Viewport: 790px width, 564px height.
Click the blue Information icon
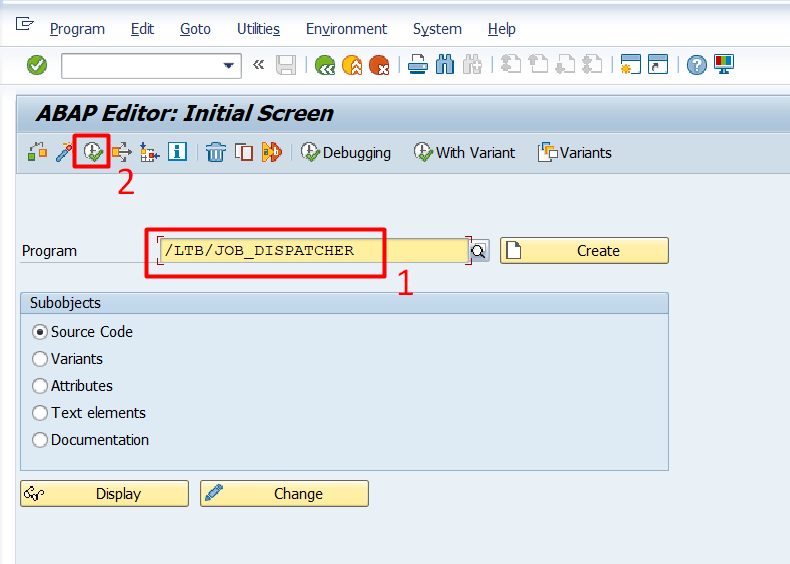[x=177, y=151]
